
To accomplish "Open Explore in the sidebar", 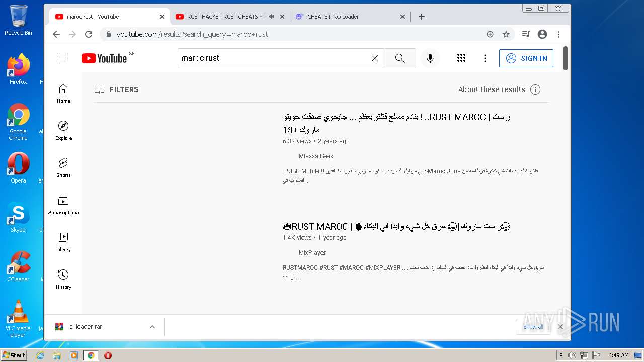I will pos(63,131).
